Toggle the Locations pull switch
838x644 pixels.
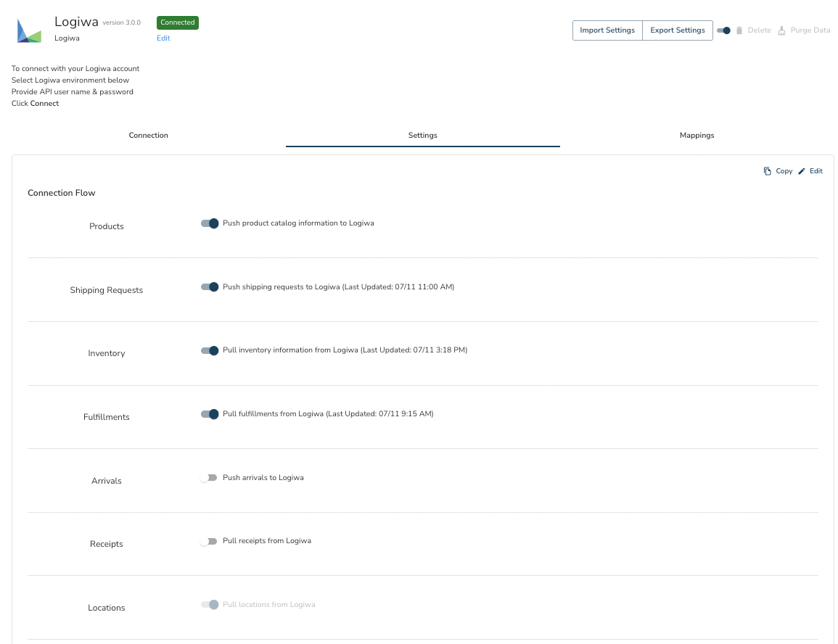pyautogui.click(x=210, y=605)
